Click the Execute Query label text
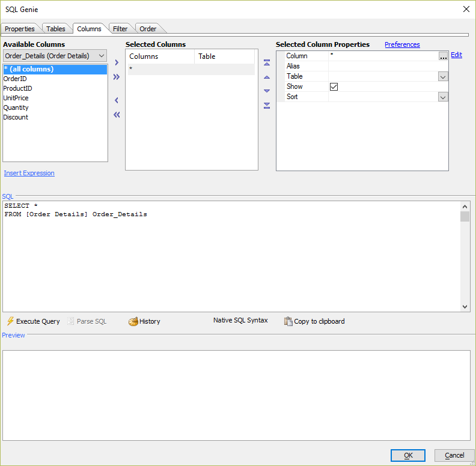The height and width of the screenshot is (466, 476). click(38, 321)
